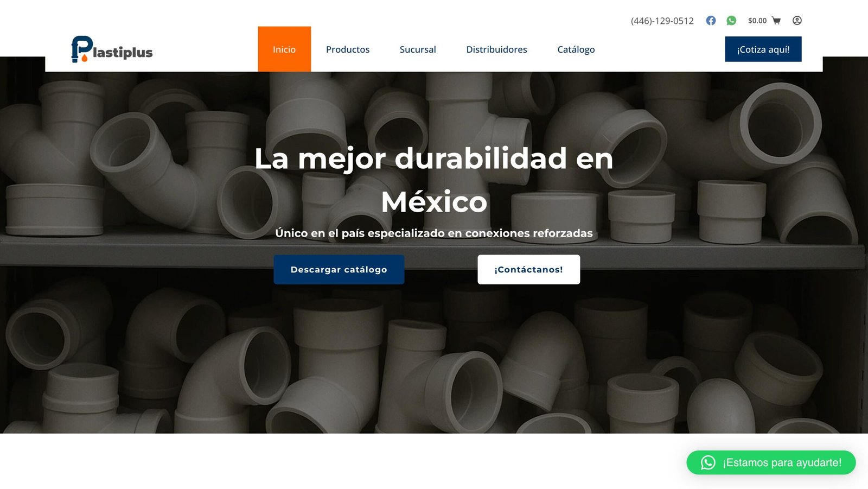The image size is (868, 489).
Task: Click the Plastiplus logo
Action: coord(112,49)
